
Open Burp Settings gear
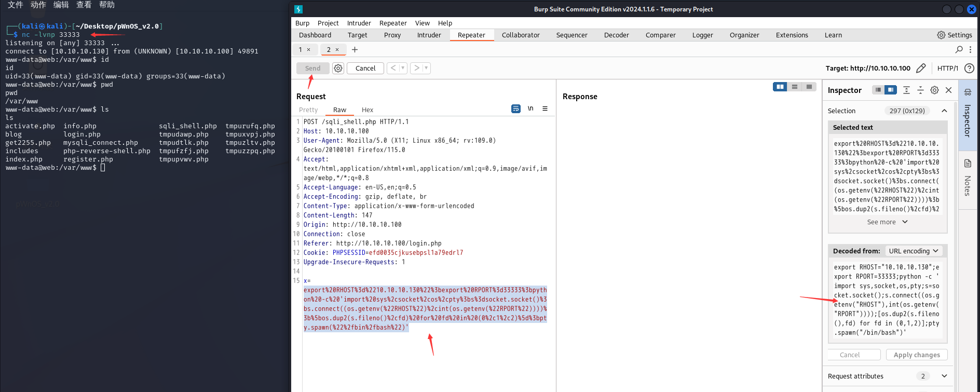pyautogui.click(x=955, y=35)
